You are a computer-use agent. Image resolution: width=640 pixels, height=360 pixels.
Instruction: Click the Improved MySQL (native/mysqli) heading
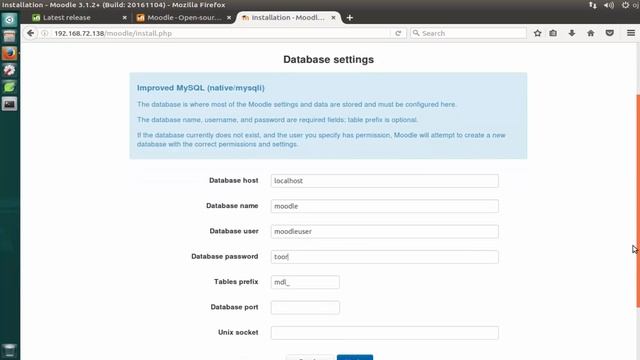tap(201, 88)
